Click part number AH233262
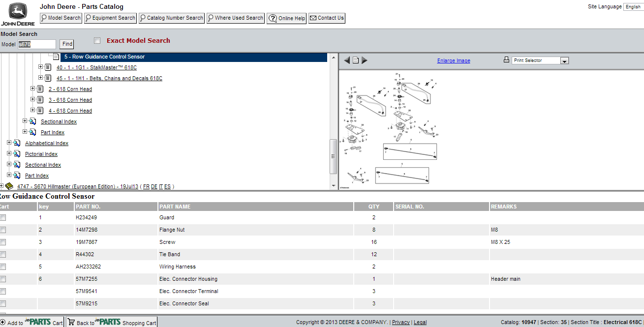Viewport: 644px width, 327px height. coord(88,267)
